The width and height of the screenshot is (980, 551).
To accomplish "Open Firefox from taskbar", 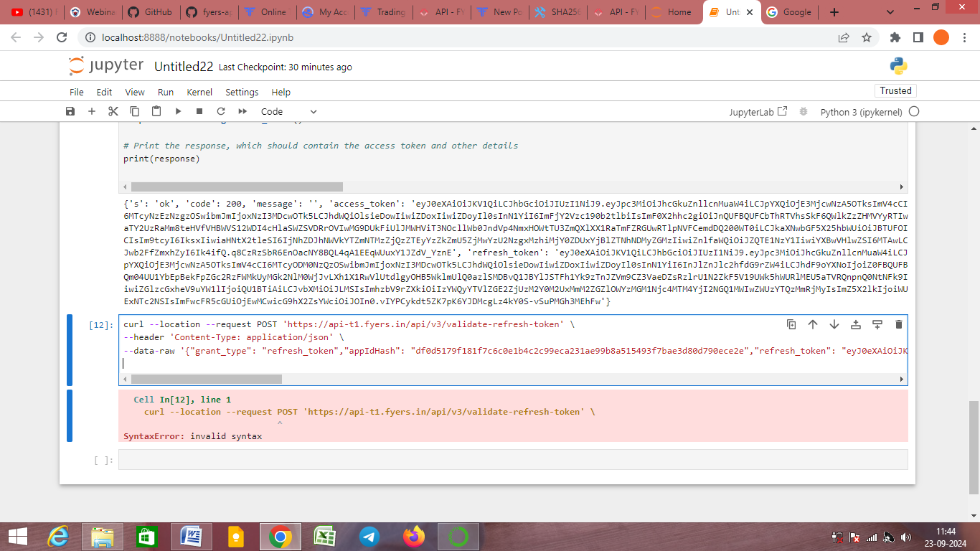I will coord(414,536).
